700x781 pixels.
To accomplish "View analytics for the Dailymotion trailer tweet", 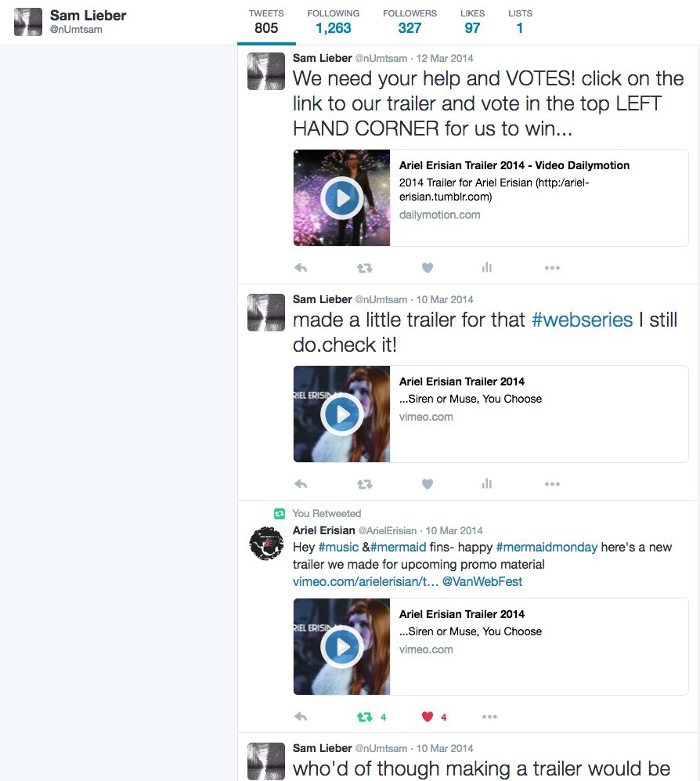I will pyautogui.click(x=487, y=268).
